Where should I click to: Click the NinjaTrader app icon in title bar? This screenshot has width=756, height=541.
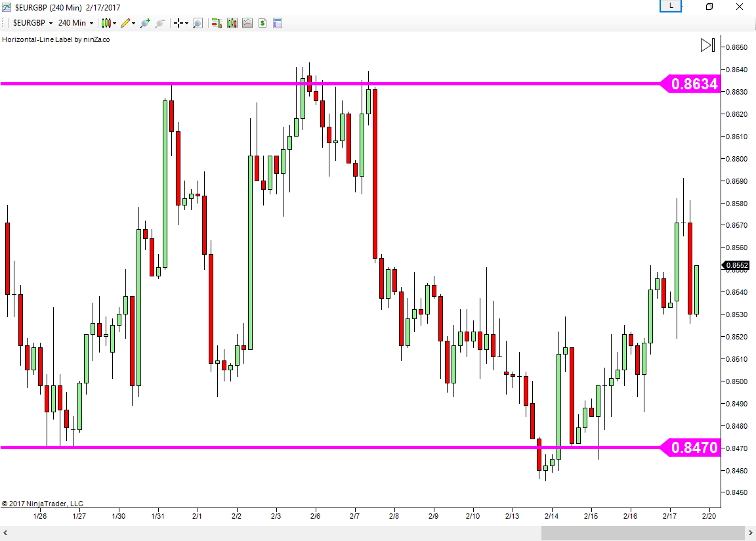click(7, 7)
